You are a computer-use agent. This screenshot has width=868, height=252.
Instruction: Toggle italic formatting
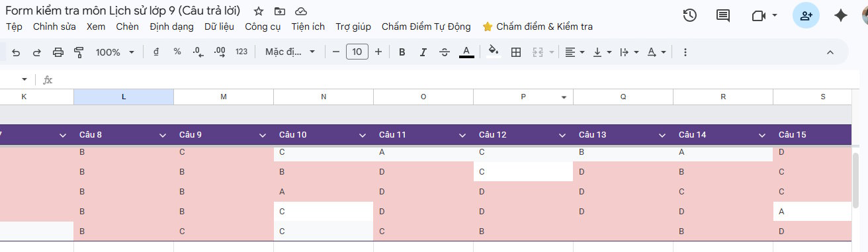coord(423,52)
